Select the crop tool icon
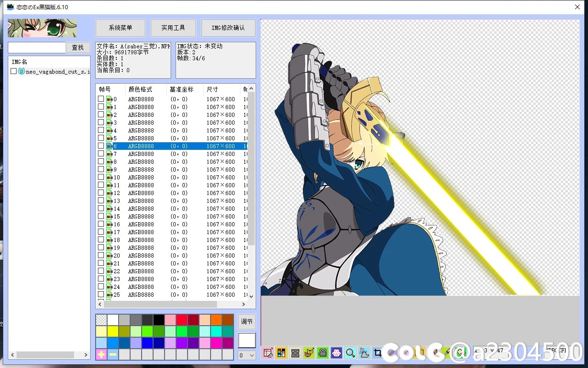This screenshot has width=588, height=368. pyautogui.click(x=377, y=353)
